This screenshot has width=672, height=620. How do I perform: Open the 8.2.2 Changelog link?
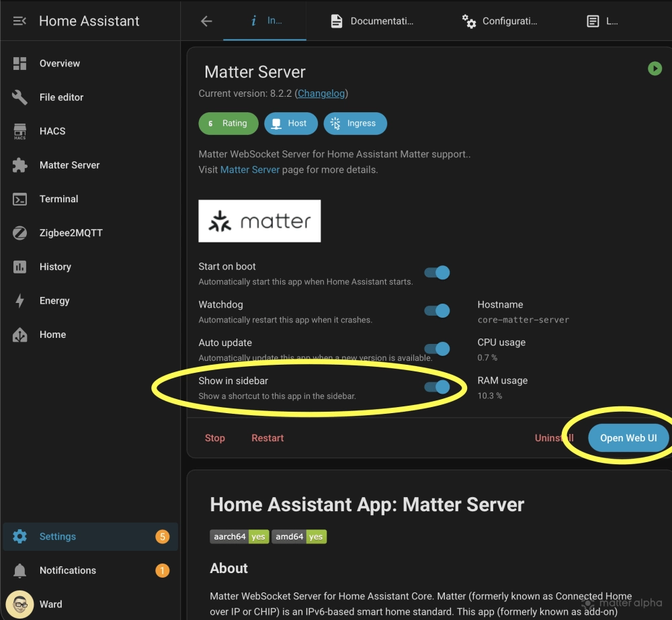coord(321,93)
